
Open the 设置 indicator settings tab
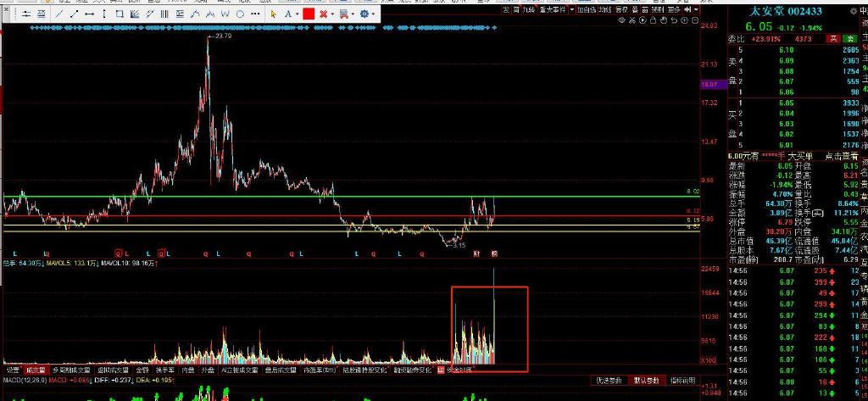coord(13,370)
